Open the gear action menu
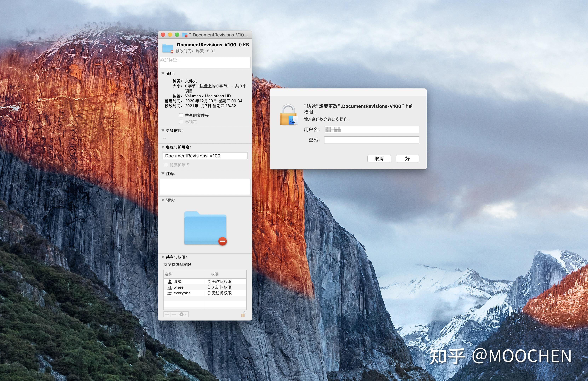The image size is (588, 381). (183, 314)
